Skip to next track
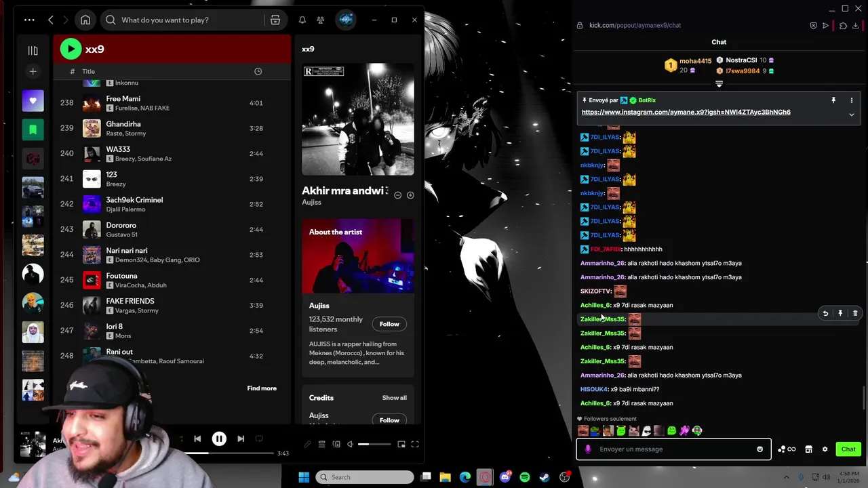This screenshot has height=488, width=868. [x=241, y=439]
